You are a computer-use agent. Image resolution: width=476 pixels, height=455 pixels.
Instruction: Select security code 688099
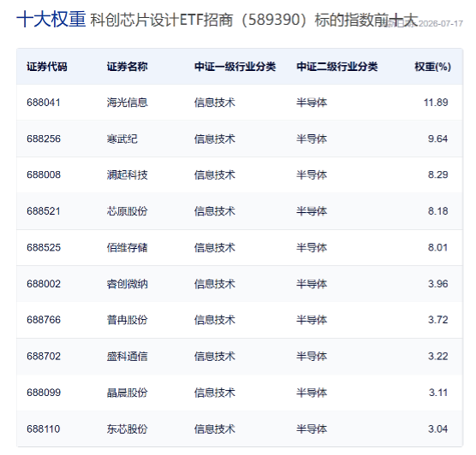44,393
